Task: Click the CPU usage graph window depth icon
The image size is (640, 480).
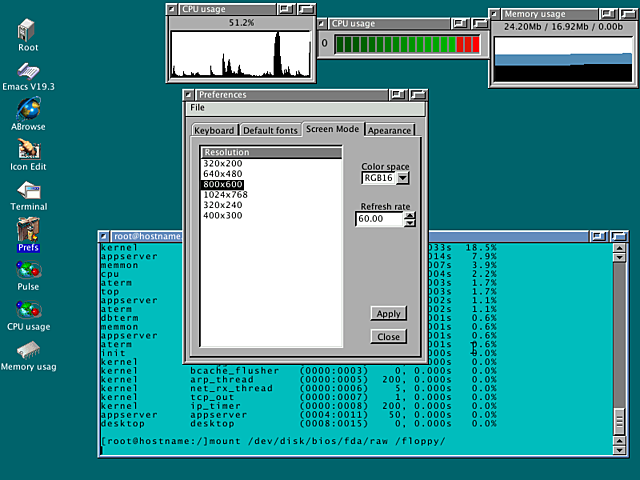Action: [x=306, y=9]
